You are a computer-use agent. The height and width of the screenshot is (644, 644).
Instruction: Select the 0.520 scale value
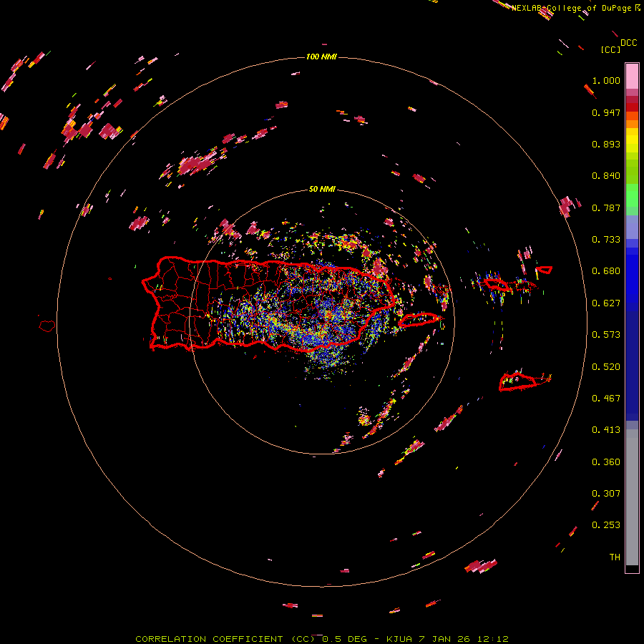pyautogui.click(x=606, y=367)
